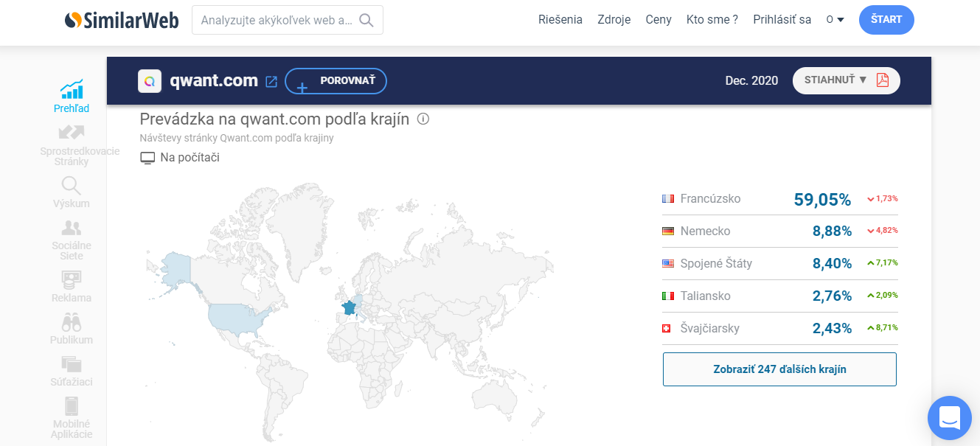Click the POROVNAŤ compare button
980x446 pixels.
[336, 81]
